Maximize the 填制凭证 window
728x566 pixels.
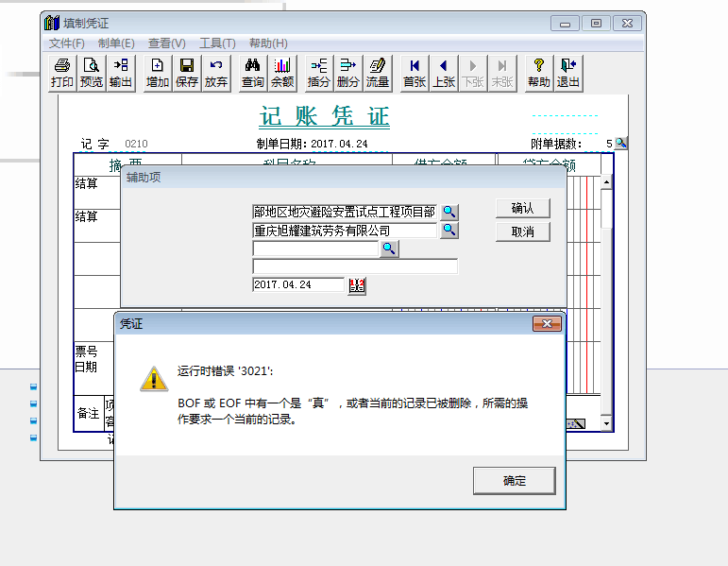(x=596, y=24)
